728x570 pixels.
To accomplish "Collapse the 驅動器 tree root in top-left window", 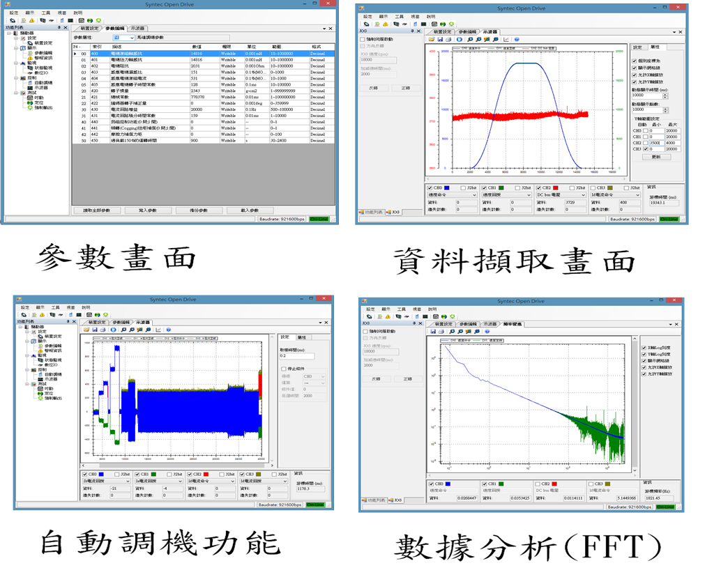I will click(x=8, y=33).
